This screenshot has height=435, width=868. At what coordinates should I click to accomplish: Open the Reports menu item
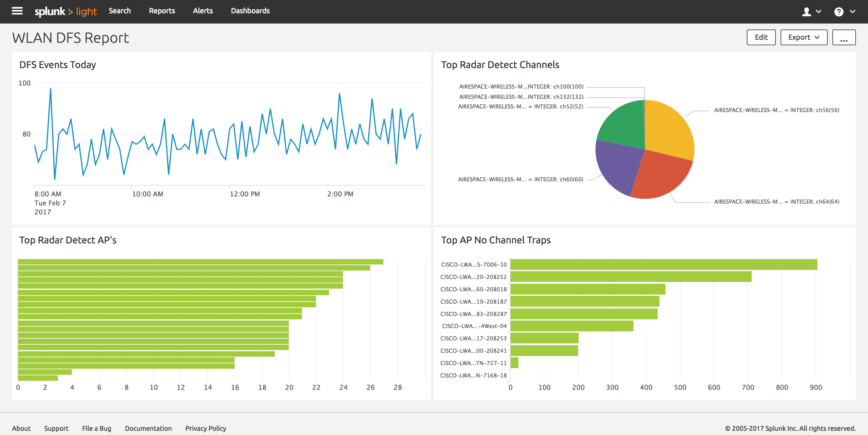[162, 11]
